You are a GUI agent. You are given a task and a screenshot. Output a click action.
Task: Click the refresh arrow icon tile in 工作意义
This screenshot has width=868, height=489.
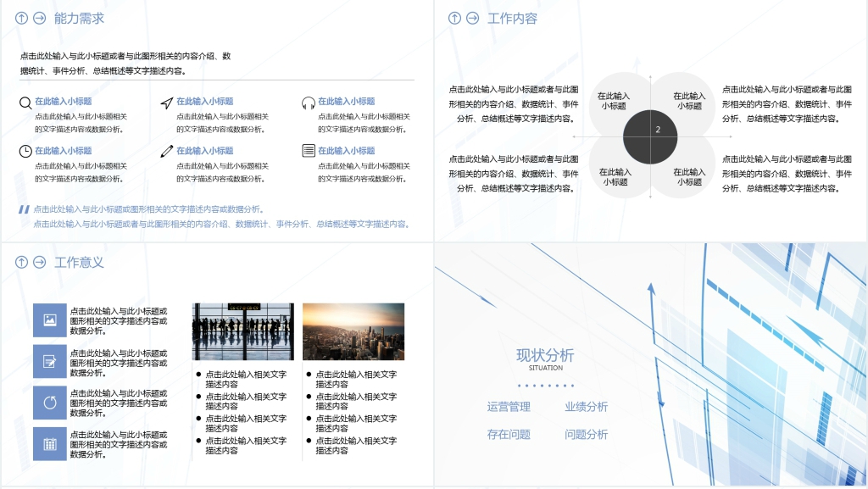pyautogui.click(x=50, y=403)
